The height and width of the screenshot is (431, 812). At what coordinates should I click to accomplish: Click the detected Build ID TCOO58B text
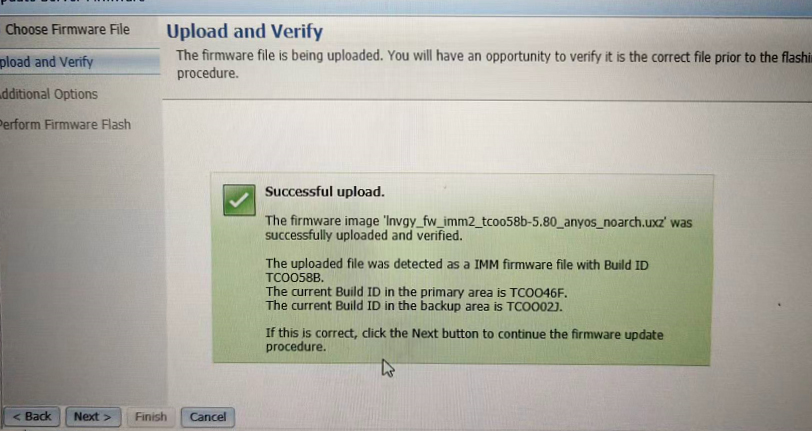click(294, 278)
